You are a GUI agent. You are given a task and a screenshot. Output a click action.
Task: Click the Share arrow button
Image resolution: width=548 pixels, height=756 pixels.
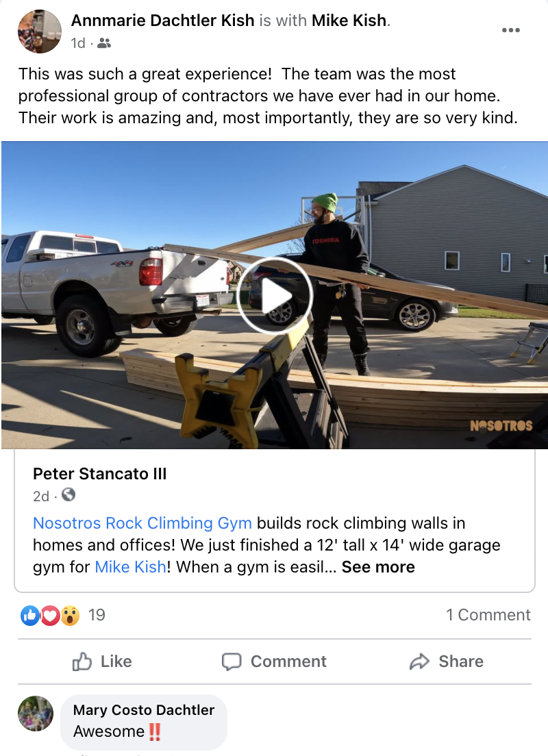pos(446,661)
